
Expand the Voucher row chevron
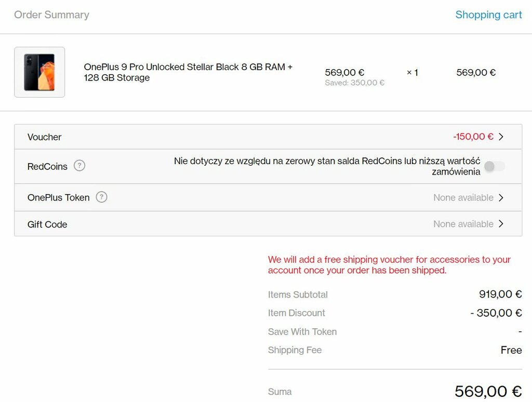pos(501,137)
